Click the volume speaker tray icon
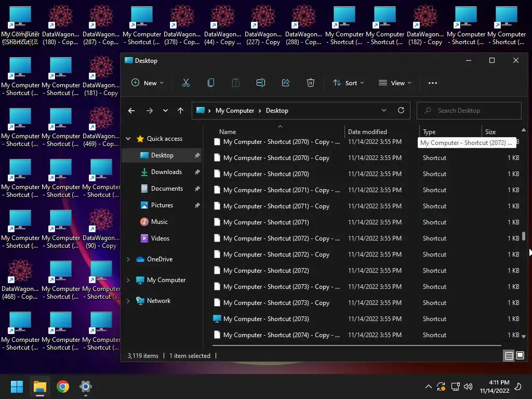 [468, 387]
